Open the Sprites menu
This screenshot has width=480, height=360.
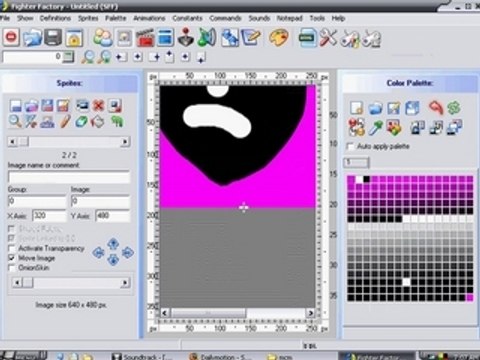[x=88, y=18]
